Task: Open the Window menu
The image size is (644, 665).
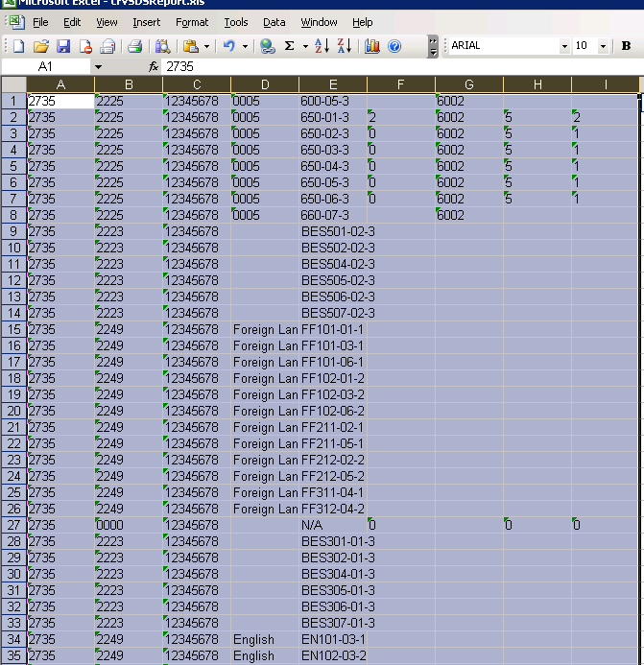Action: (319, 22)
